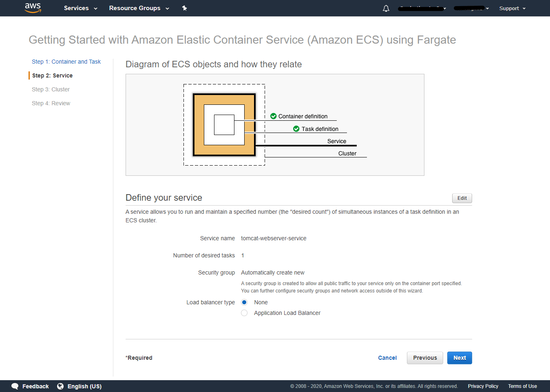The image size is (550, 392).
Task: Click the globe language icon
Action: (60, 386)
